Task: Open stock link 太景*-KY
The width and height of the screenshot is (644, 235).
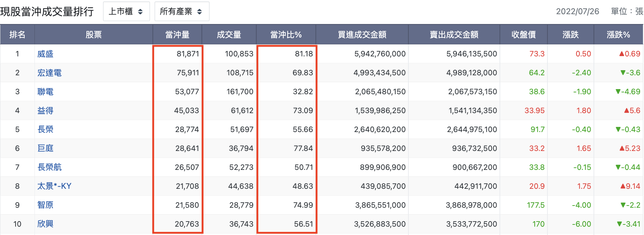Action: point(54,186)
